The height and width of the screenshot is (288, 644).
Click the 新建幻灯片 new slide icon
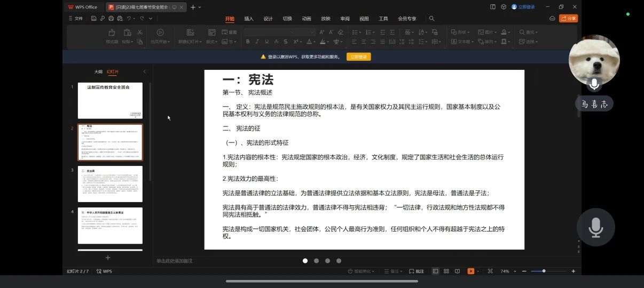point(190,33)
